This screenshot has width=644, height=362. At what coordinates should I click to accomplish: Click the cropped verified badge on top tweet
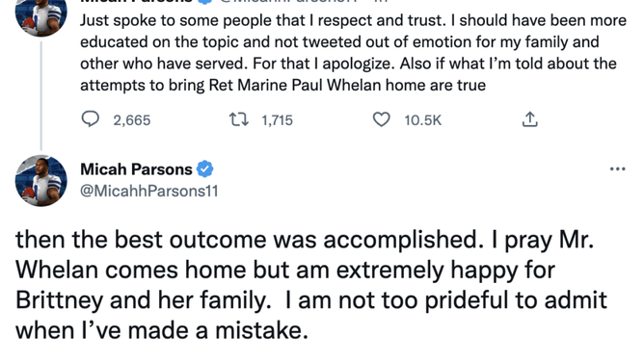point(204,2)
